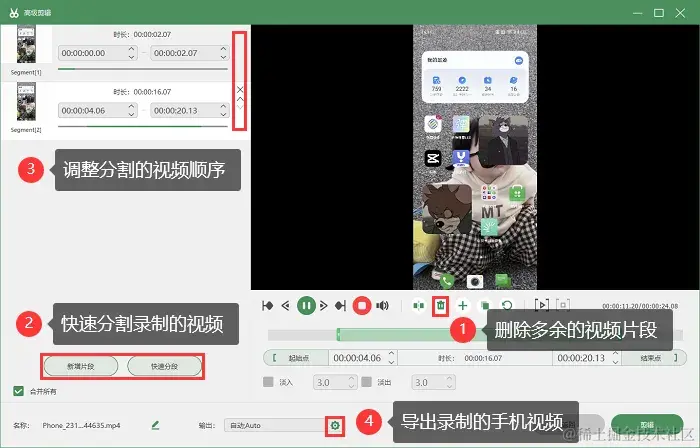This screenshot has height=448, width=700.
Task: Edit the output filename with the pencil icon
Action: point(155,425)
